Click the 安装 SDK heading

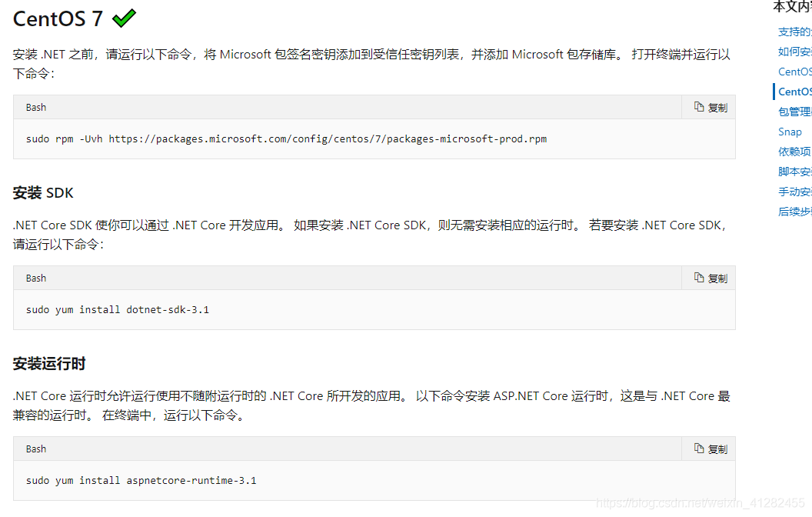click(43, 192)
